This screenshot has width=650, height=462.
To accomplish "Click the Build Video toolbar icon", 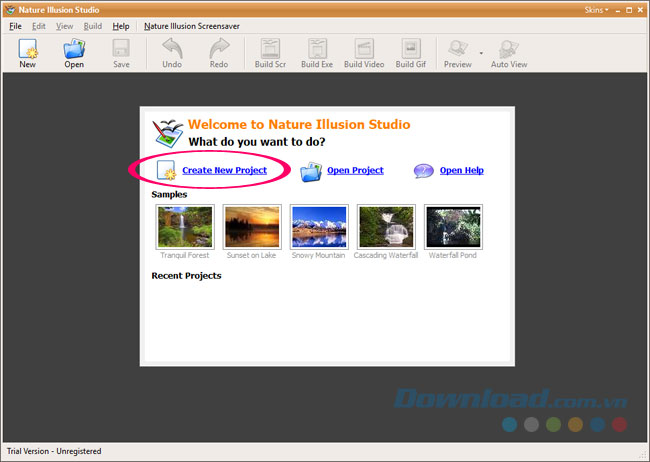I will [364, 49].
